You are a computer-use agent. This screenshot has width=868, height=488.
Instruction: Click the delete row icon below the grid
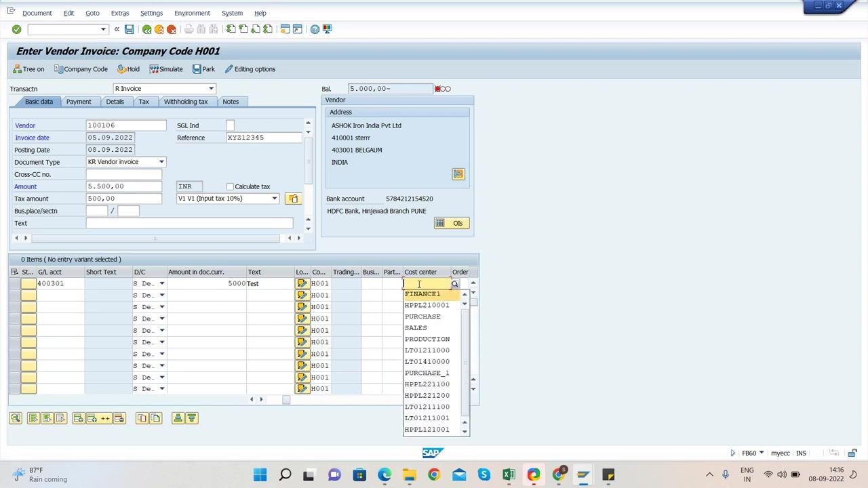point(119,418)
